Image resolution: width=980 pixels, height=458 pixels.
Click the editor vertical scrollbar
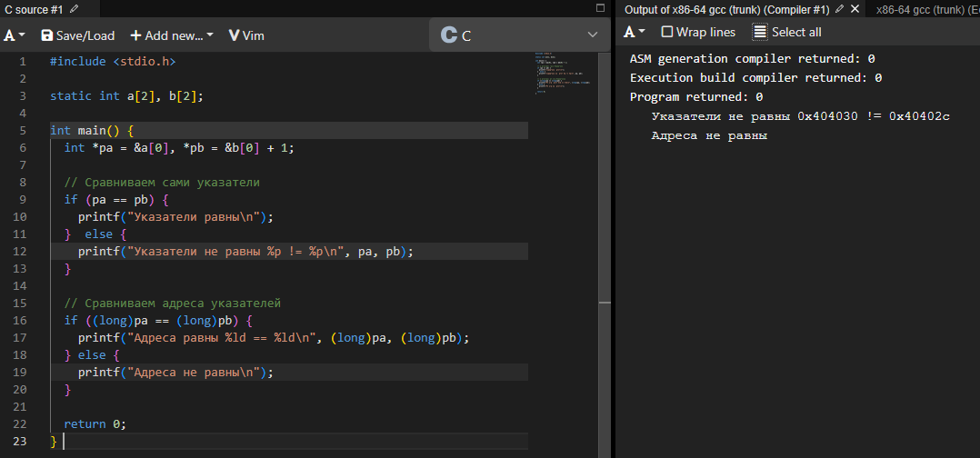[x=604, y=255]
